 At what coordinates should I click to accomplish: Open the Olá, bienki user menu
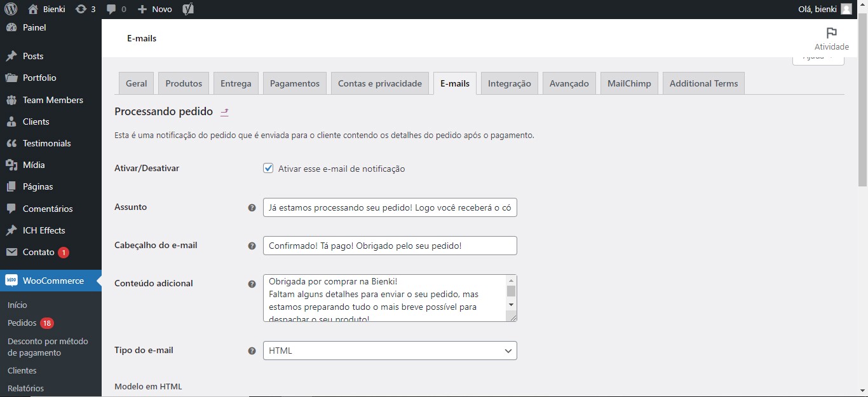point(824,10)
